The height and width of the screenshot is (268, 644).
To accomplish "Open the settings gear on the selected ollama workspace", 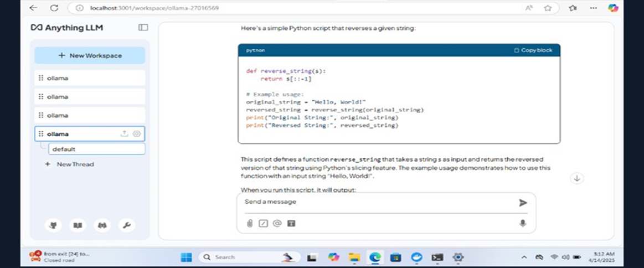I will 137,134.
